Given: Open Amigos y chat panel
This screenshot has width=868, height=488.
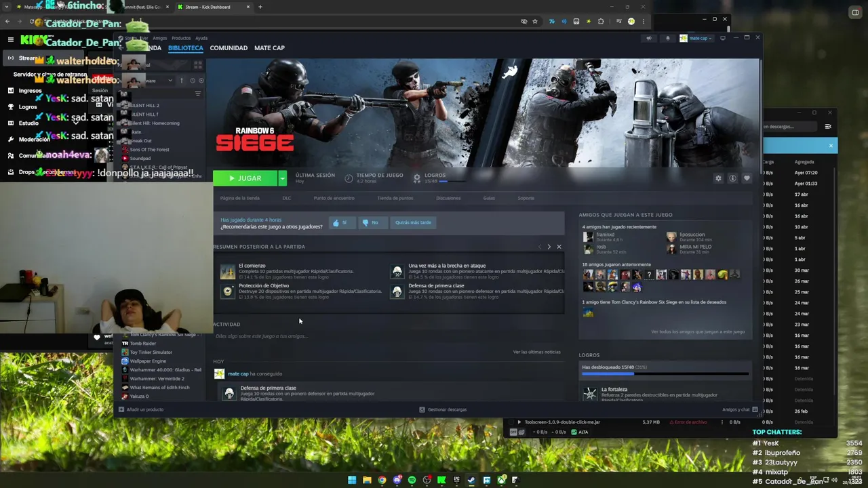Looking at the screenshot, I should point(740,409).
